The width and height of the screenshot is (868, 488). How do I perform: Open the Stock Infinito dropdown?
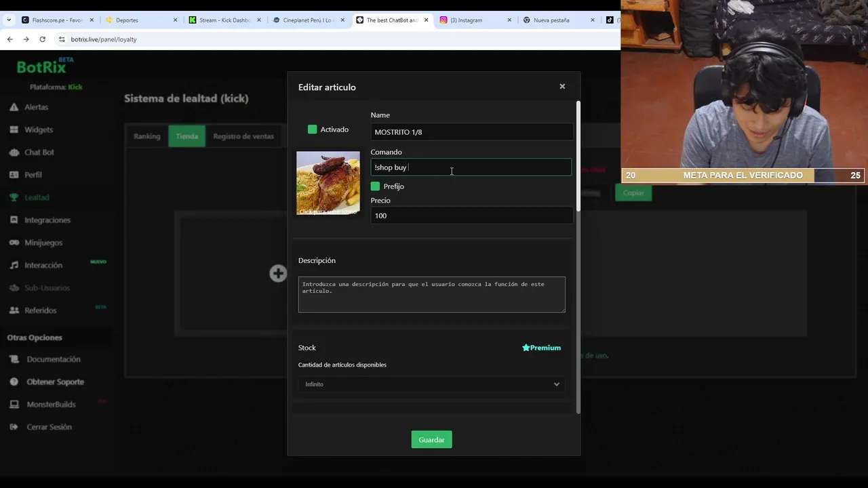432,384
